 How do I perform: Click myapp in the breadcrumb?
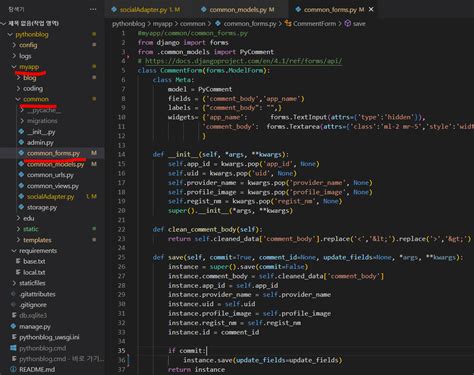coord(162,24)
